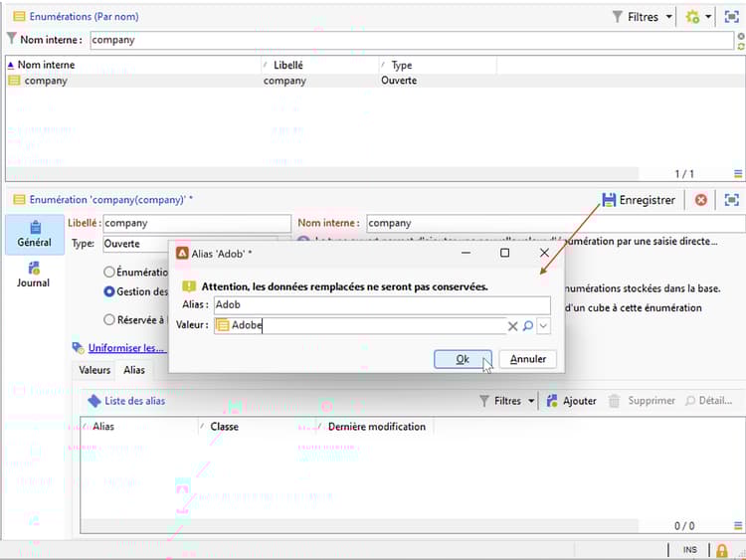Click the Libellé field containing company
The image size is (746, 560).
pos(197,223)
